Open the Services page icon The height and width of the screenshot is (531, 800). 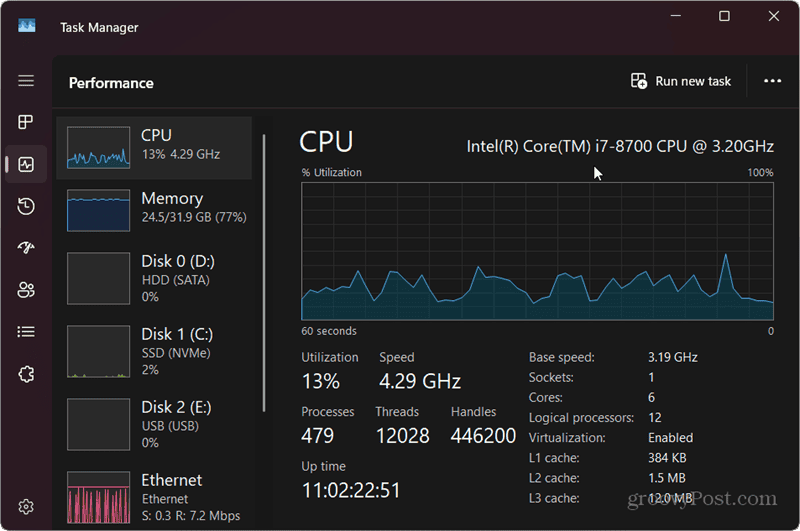(x=26, y=374)
